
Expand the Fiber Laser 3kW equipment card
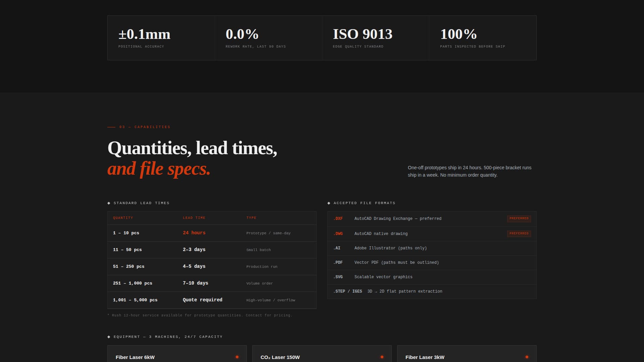tap(467, 357)
